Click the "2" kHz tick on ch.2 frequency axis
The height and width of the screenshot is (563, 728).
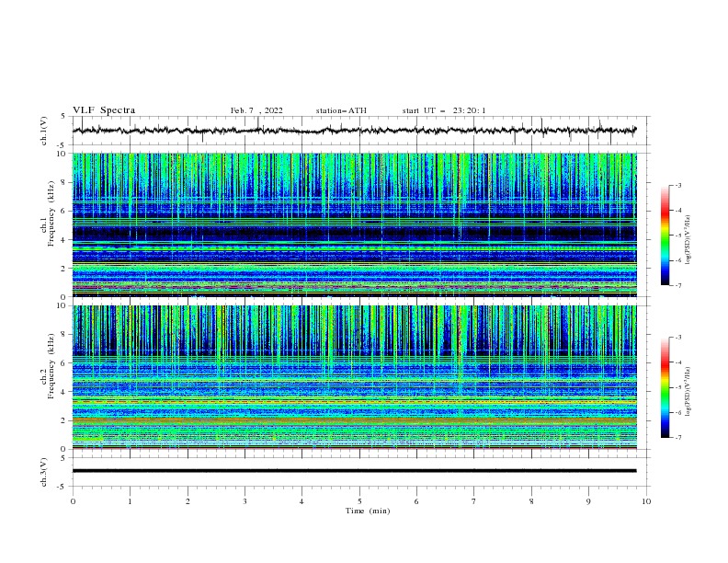[x=64, y=420]
